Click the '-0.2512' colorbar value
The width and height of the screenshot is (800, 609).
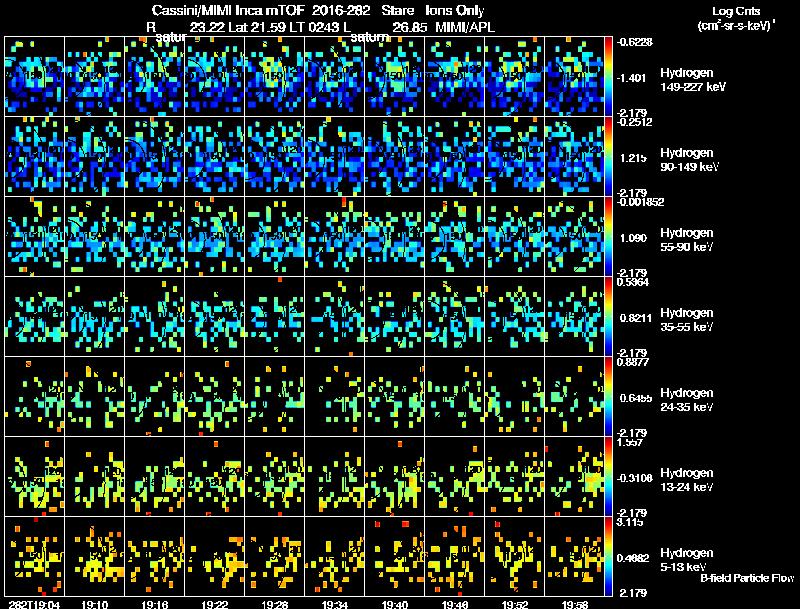click(634, 122)
